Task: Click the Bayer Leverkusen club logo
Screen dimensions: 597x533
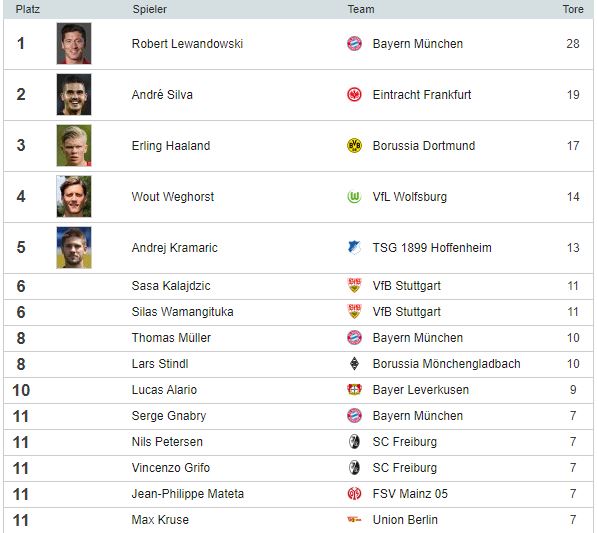Action: (x=354, y=389)
